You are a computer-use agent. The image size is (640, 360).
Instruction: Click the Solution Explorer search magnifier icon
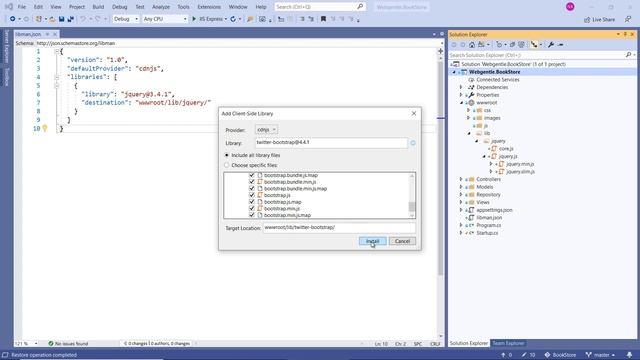click(628, 55)
